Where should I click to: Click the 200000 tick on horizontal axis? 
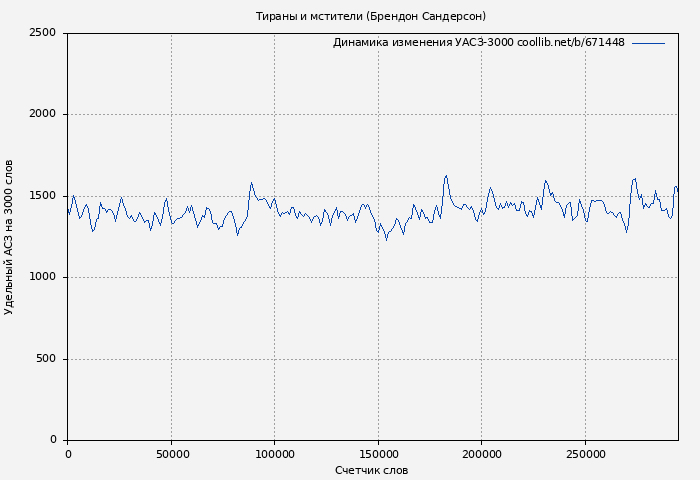(482, 455)
